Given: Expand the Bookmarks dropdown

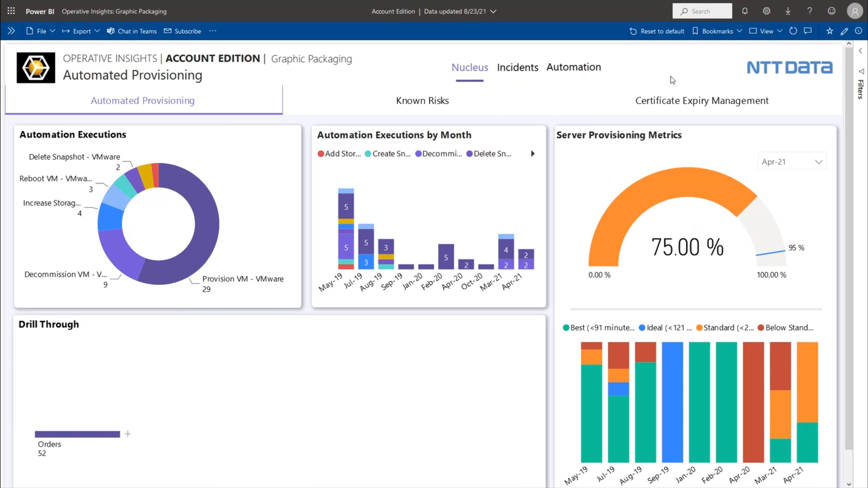Looking at the screenshot, I should click(x=717, y=31).
